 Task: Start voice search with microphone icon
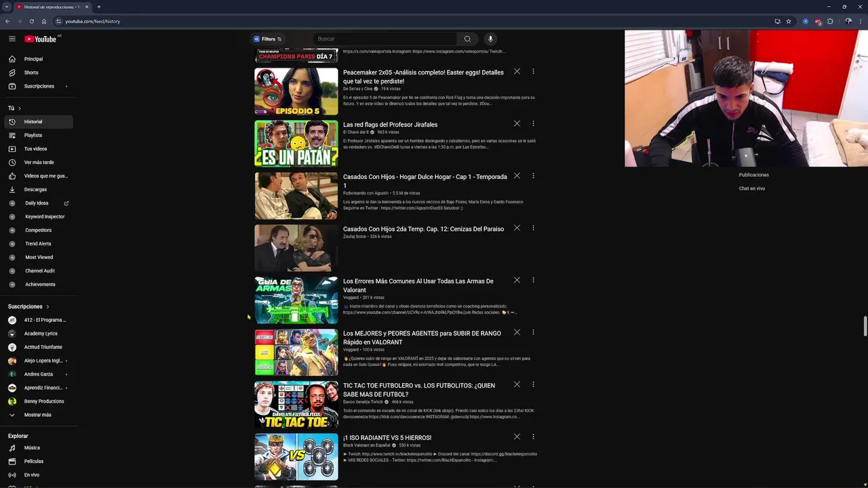[x=490, y=39]
